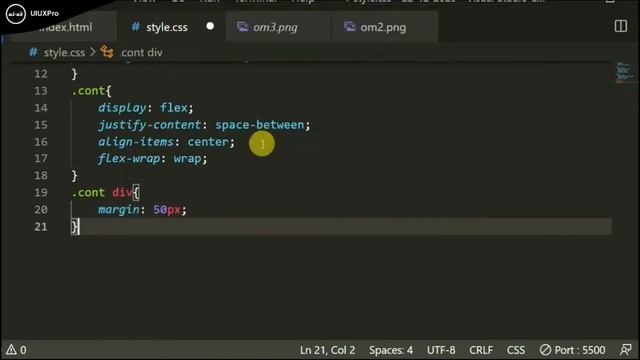Open the warnings count in status bar

tap(16, 350)
